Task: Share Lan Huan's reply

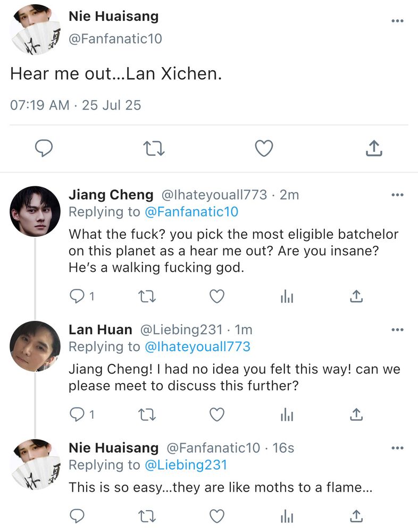Action: pyautogui.click(x=357, y=414)
